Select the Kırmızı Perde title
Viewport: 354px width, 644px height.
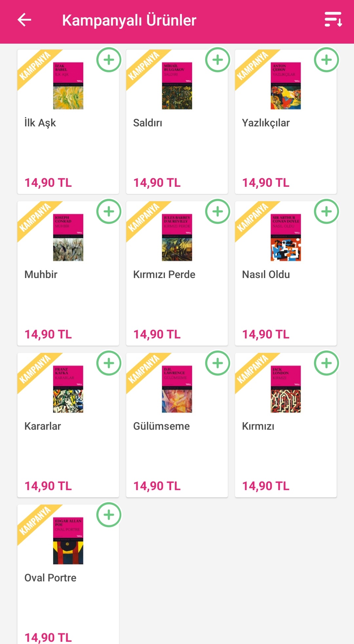tap(164, 274)
